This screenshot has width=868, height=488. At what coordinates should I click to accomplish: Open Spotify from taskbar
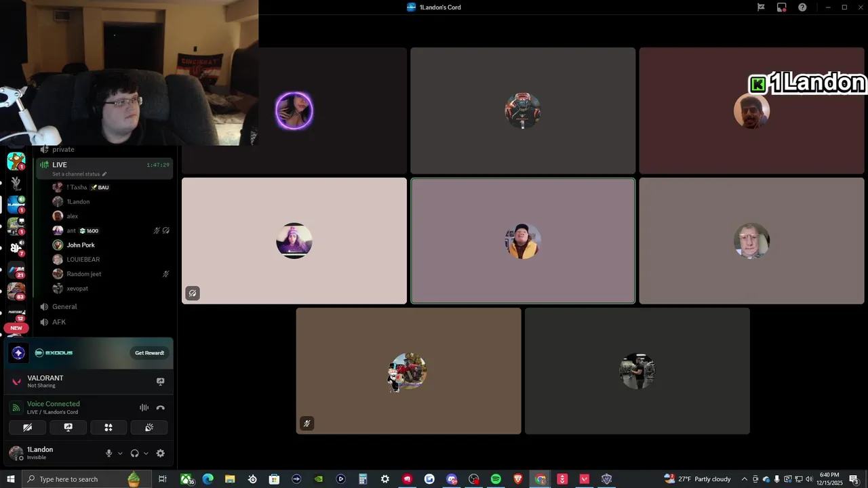496,479
